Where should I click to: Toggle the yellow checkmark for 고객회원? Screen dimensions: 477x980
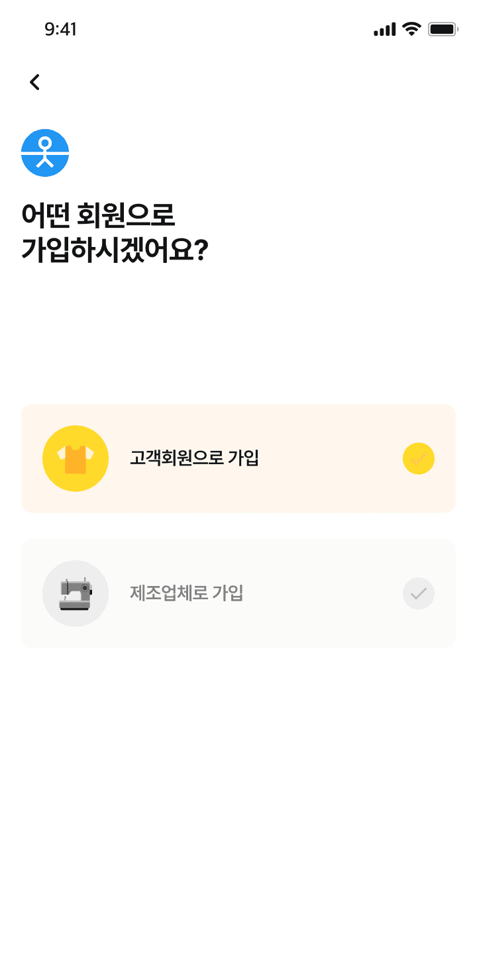[418, 458]
